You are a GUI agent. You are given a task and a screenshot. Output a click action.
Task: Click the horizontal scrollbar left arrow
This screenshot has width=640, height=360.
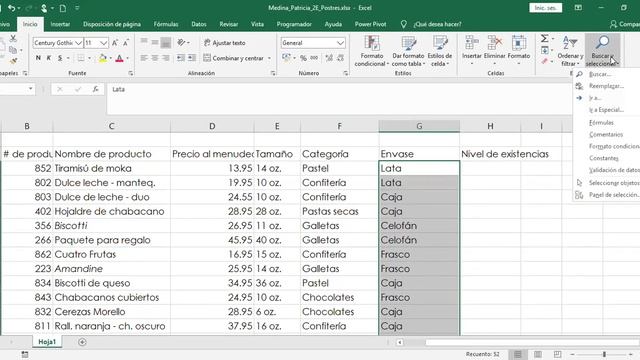(x=400, y=342)
